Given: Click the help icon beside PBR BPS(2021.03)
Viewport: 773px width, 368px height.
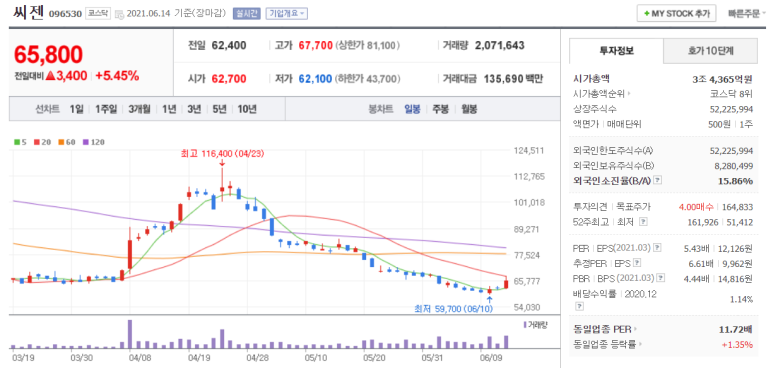Looking at the screenshot, I should coord(660,278).
